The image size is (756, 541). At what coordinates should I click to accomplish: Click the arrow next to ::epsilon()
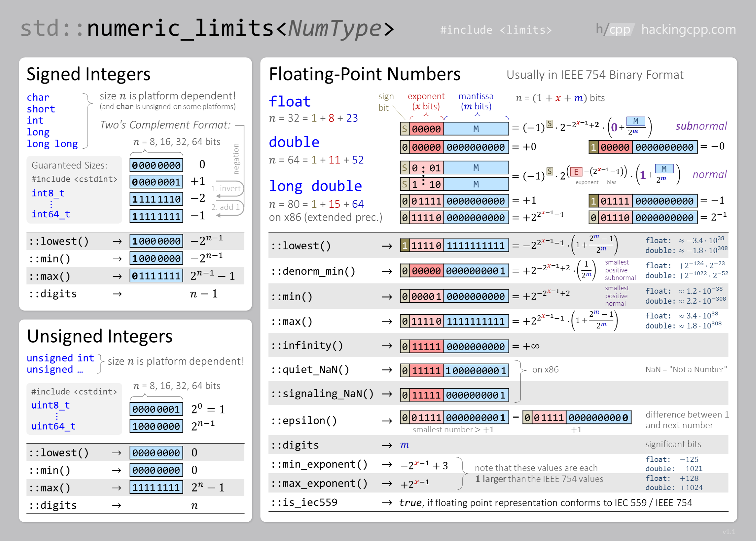point(387,421)
